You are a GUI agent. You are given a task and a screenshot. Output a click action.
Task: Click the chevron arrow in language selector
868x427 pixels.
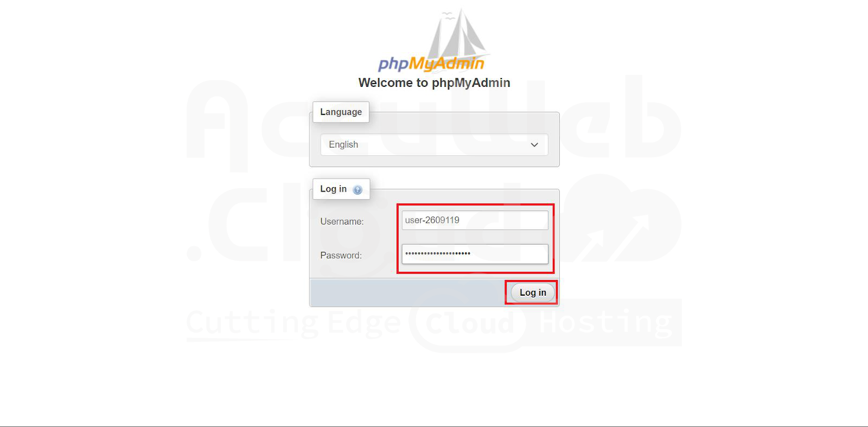point(534,145)
